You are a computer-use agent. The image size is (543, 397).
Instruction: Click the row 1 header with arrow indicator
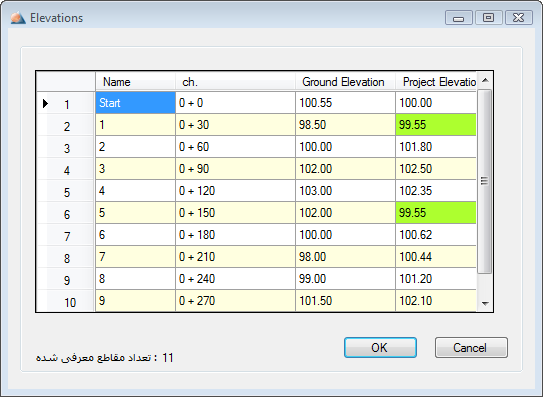66,103
